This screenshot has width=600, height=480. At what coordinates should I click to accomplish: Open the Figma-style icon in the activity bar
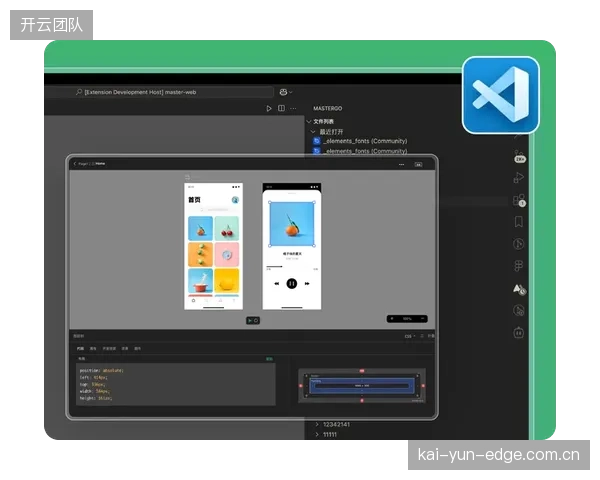point(518,266)
